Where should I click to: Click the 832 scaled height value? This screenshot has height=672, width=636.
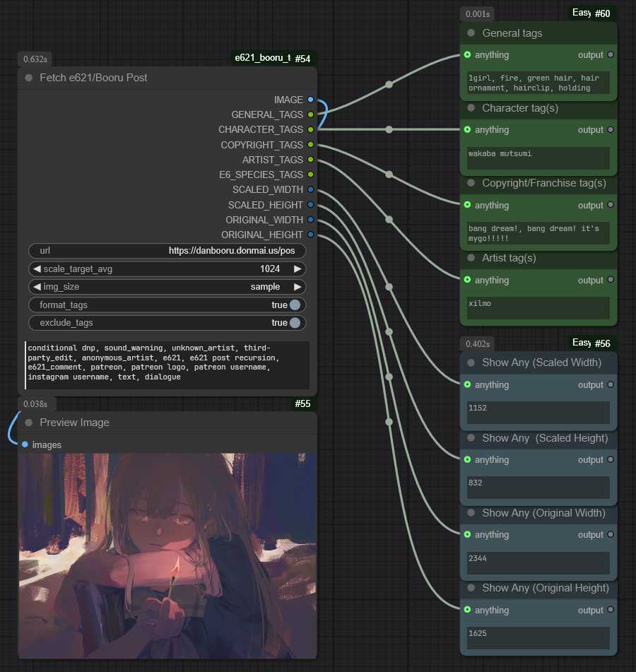click(x=538, y=488)
